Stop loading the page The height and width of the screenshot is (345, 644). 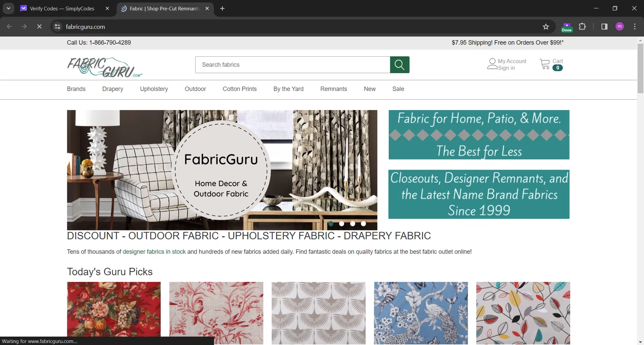pyautogui.click(x=39, y=27)
